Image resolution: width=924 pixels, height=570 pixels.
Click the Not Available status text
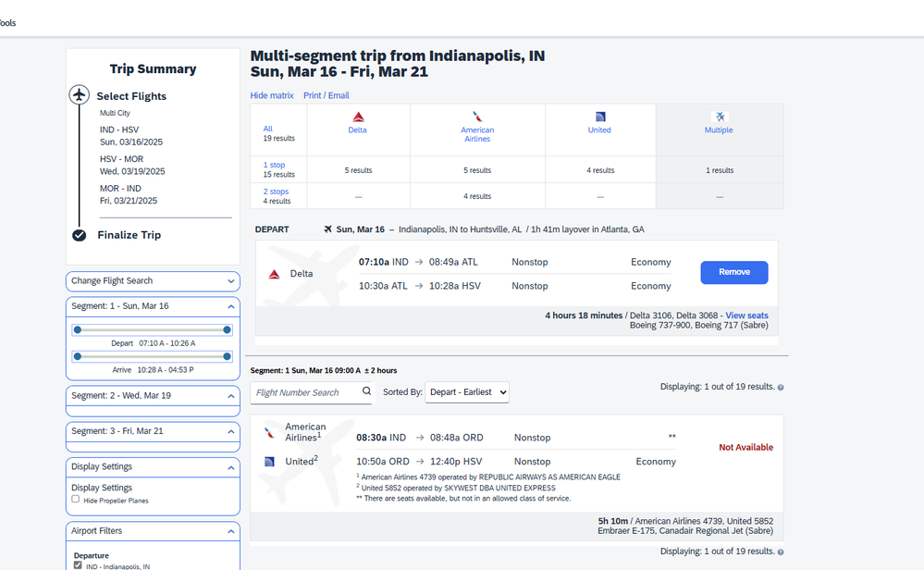746,447
